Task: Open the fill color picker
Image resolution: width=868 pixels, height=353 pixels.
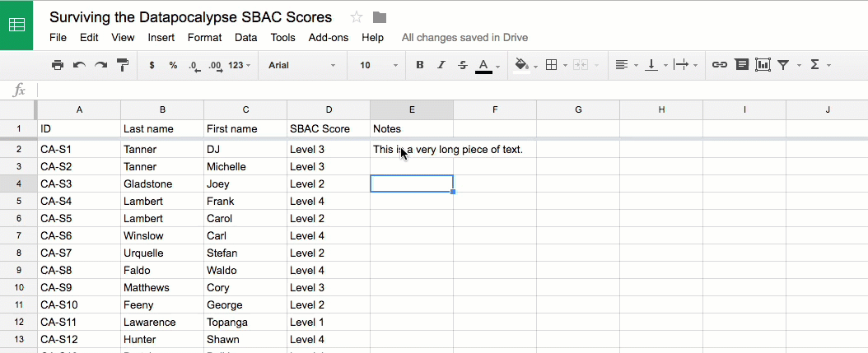Action: [521, 65]
